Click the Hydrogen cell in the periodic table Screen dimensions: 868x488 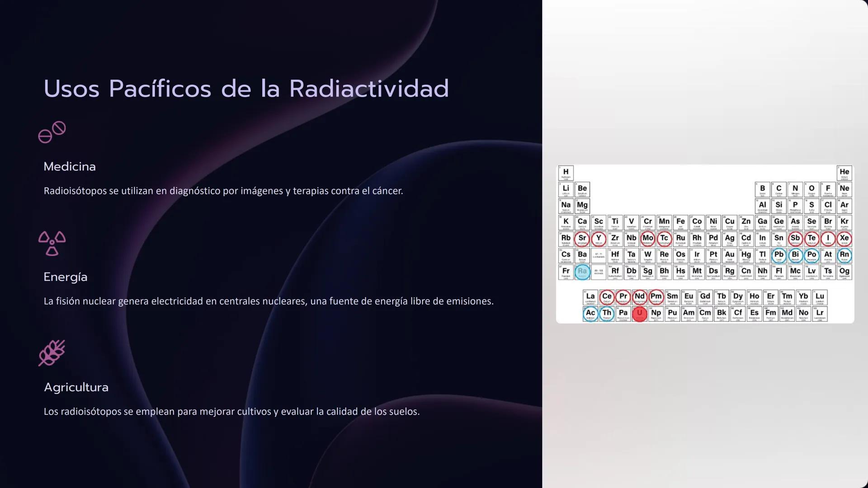pyautogui.click(x=566, y=172)
